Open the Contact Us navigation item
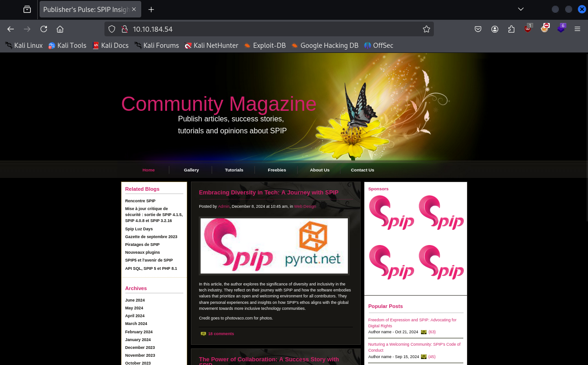 363,170
